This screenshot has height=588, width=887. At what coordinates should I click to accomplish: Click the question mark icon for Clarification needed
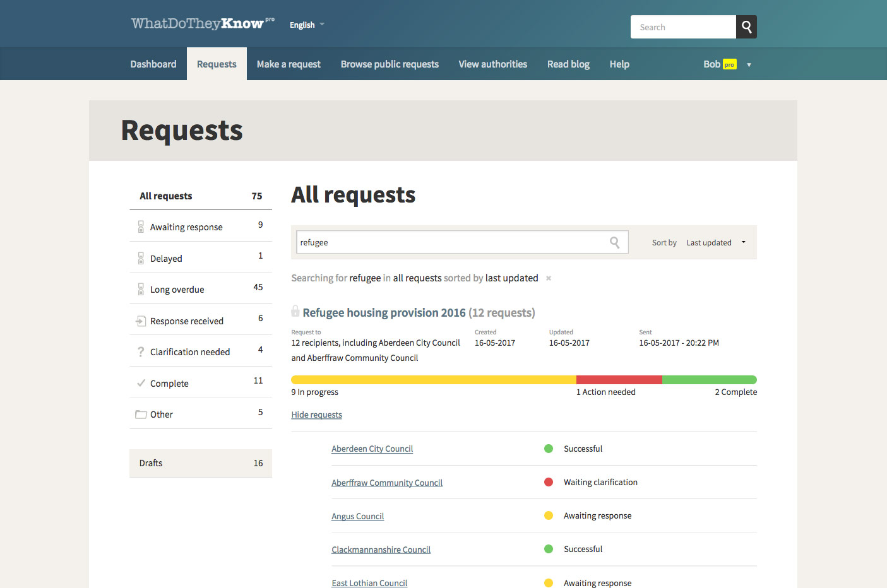click(141, 352)
